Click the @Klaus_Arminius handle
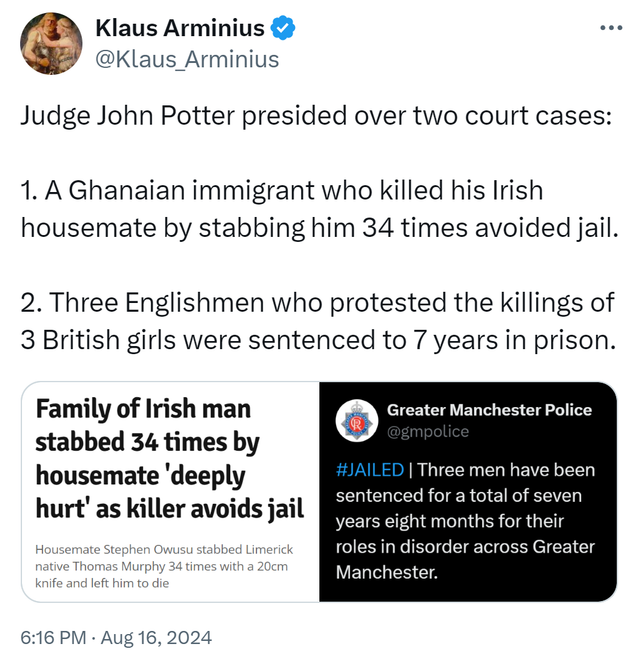 point(186,60)
